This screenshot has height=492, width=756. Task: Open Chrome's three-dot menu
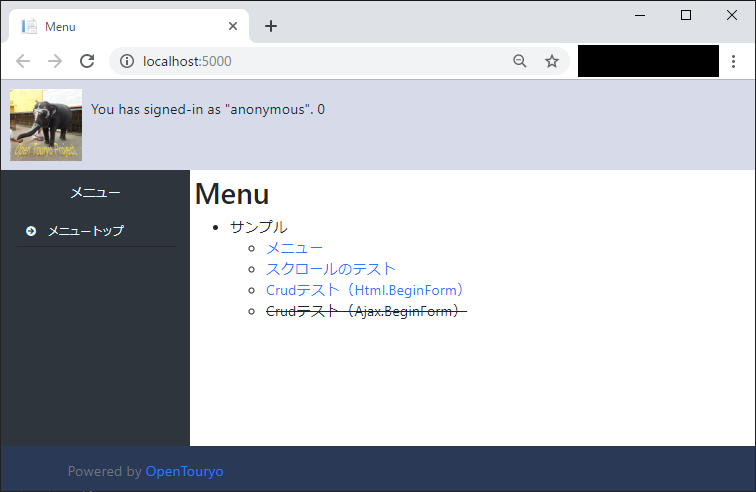point(734,61)
